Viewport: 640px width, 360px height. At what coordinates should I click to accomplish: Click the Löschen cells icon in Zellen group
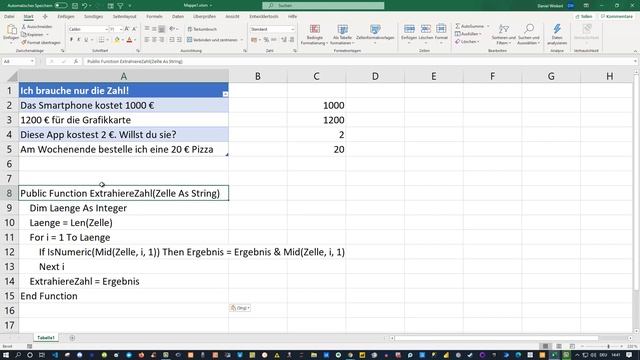(426, 29)
